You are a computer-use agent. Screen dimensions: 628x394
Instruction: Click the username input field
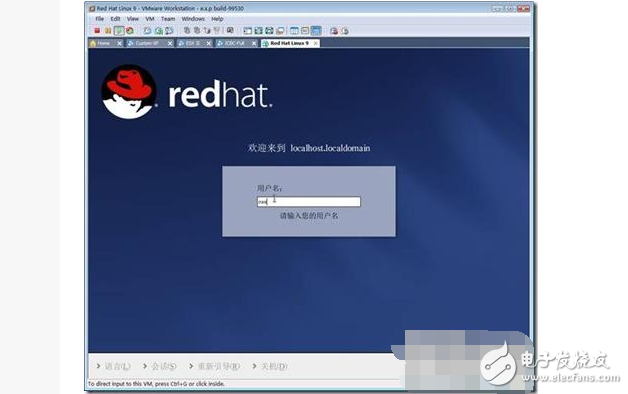[309, 201]
